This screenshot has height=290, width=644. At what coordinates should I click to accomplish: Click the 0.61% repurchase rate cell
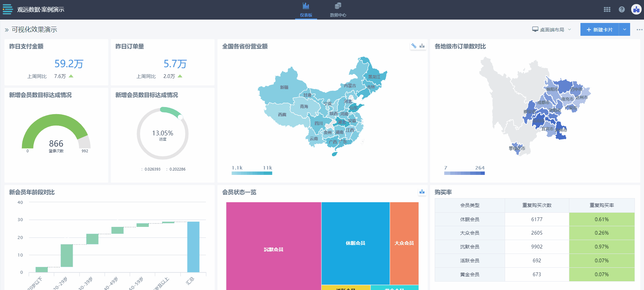pyautogui.click(x=602, y=219)
